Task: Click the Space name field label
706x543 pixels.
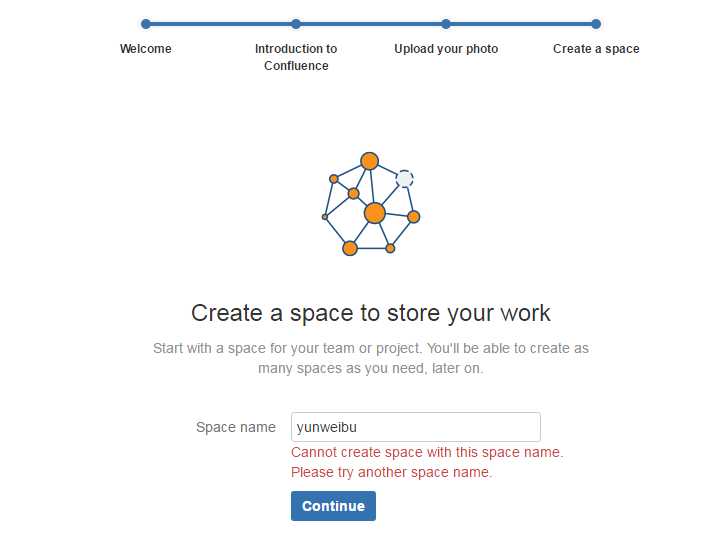Action: click(235, 427)
